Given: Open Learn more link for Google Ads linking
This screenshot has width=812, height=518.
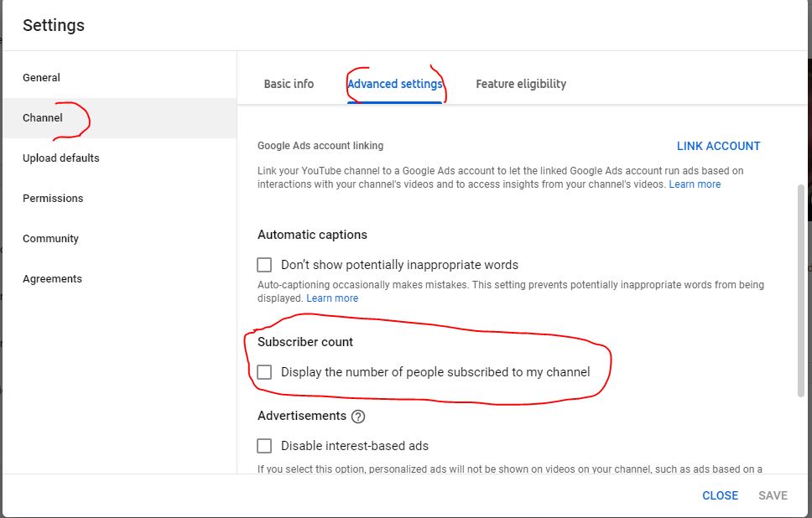Looking at the screenshot, I should click(695, 184).
